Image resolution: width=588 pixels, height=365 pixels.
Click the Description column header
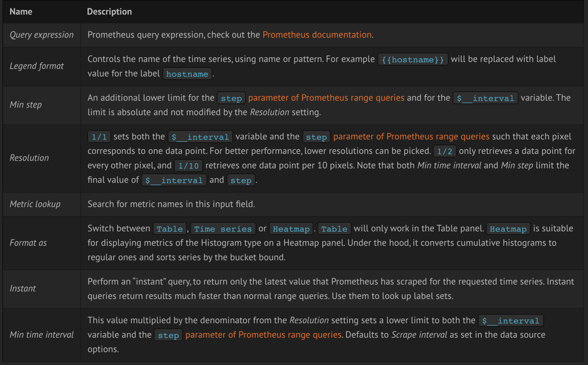click(x=109, y=12)
